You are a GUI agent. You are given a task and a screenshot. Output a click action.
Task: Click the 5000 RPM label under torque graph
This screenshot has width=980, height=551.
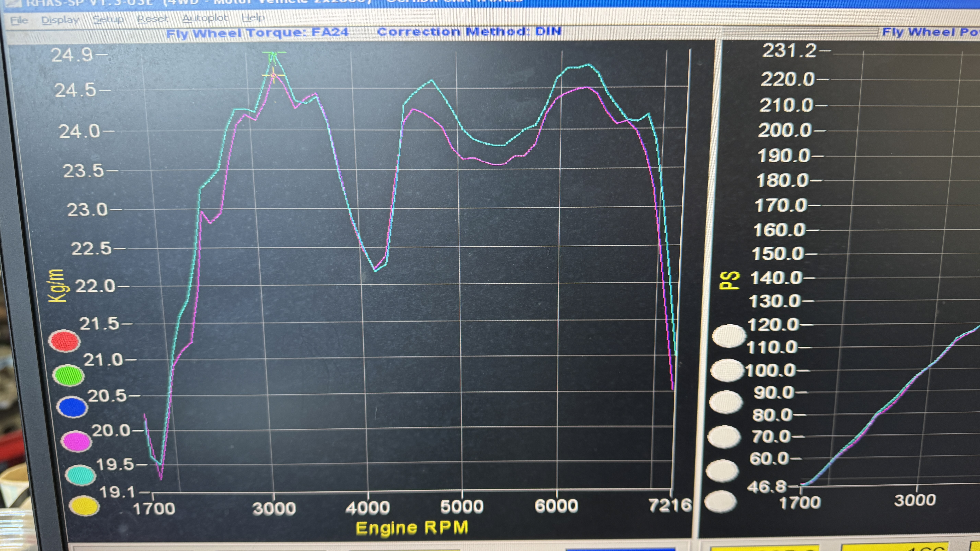point(462,507)
